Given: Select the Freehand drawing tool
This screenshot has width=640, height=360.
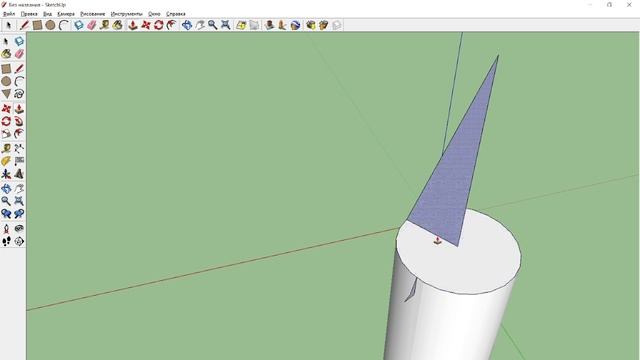Looking at the screenshot, I should coord(19,94).
